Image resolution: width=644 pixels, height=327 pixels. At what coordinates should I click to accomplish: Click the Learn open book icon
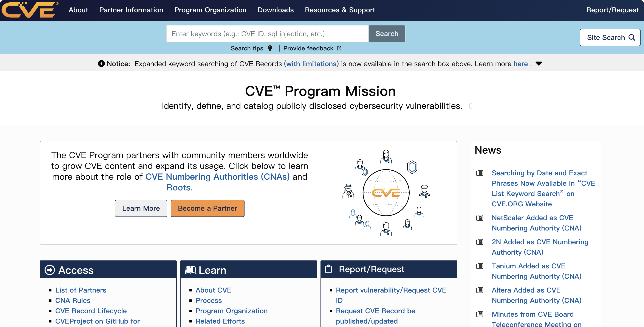[x=190, y=270]
